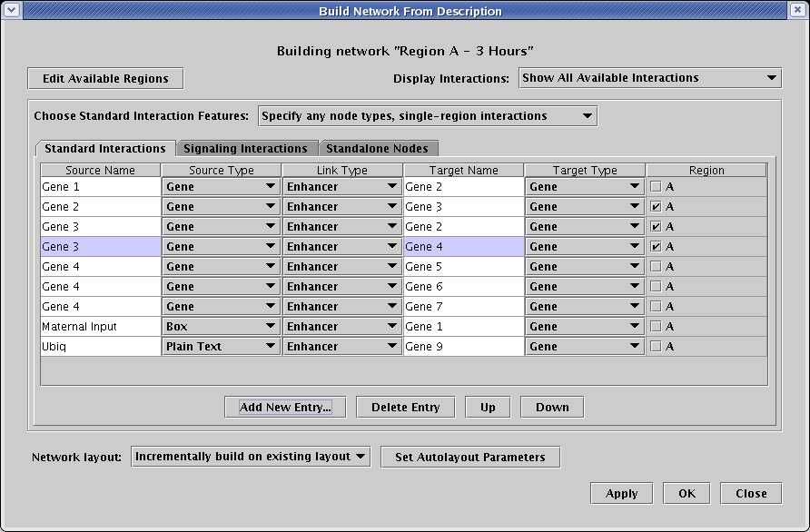Click the Apply button
The height and width of the screenshot is (532, 810).
click(621, 494)
